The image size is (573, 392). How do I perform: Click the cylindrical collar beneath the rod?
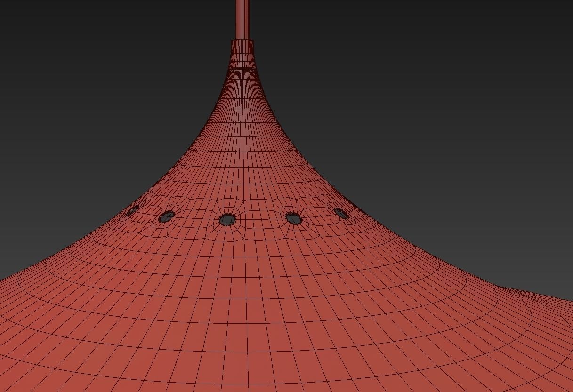tap(242, 54)
